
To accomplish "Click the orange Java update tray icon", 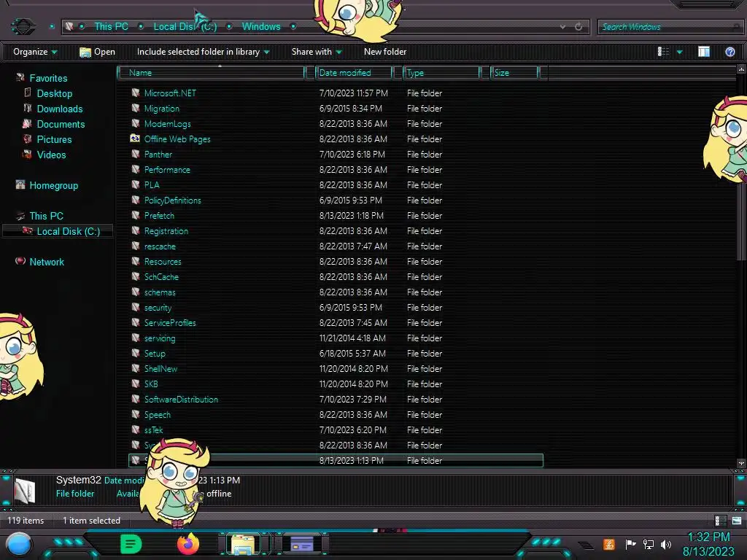I will click(x=609, y=544).
